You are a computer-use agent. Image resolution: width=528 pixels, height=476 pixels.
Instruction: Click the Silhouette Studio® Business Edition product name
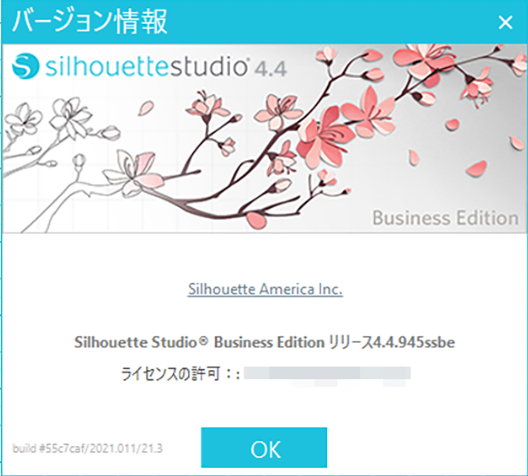(x=199, y=342)
